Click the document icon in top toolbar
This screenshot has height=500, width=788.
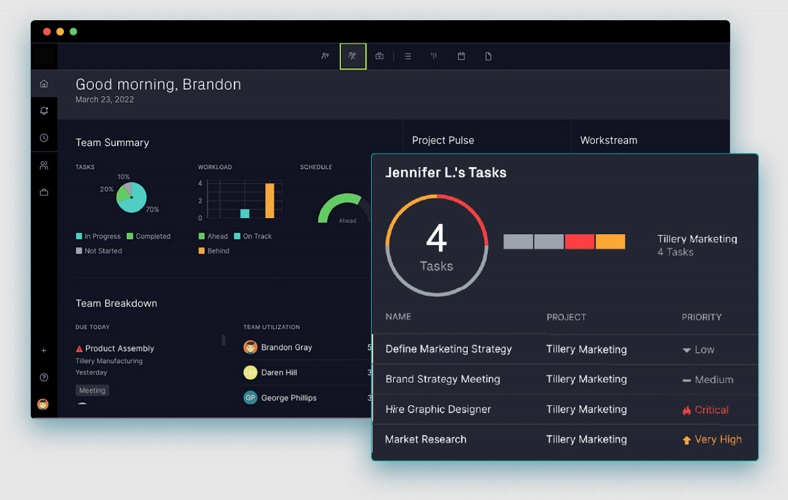tap(488, 56)
